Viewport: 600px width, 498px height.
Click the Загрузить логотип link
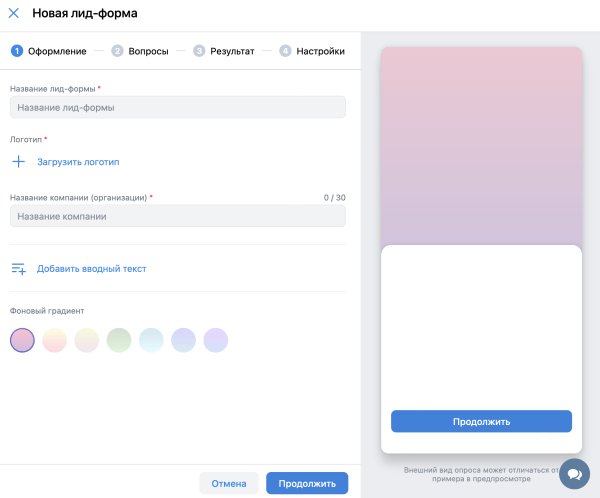tap(78, 161)
